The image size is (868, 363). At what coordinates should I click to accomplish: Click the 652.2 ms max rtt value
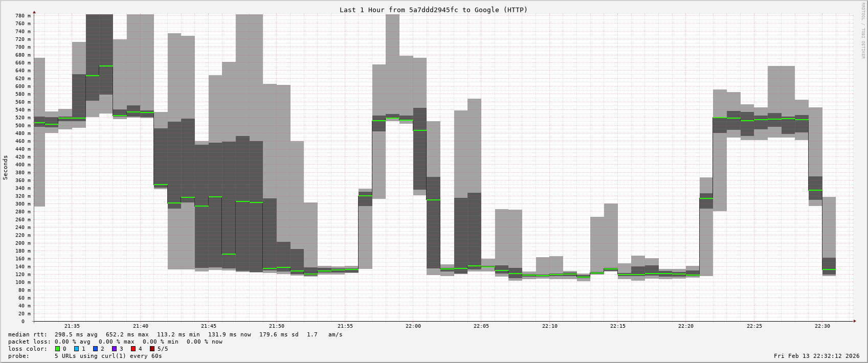[127, 334]
